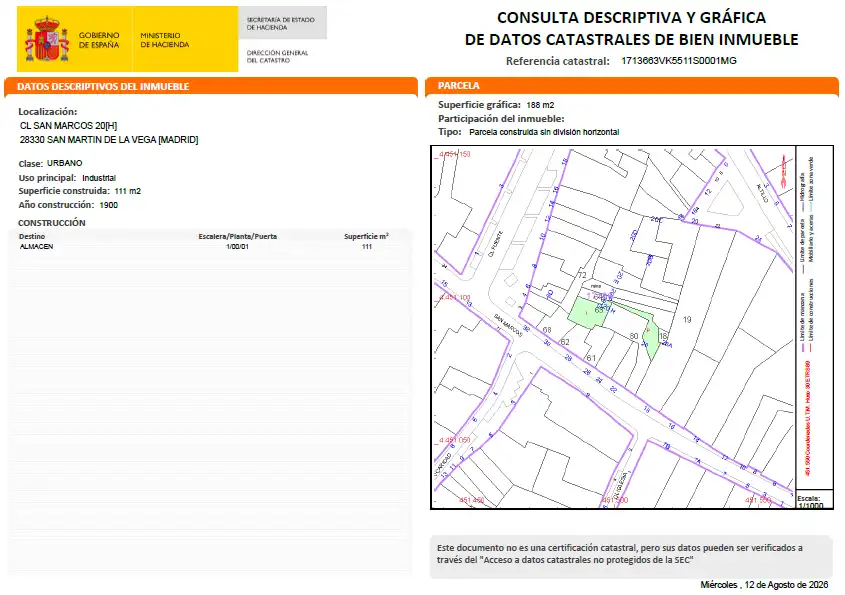Click parcel number '80' on the map
The height and width of the screenshot is (595, 845).
coord(634,336)
